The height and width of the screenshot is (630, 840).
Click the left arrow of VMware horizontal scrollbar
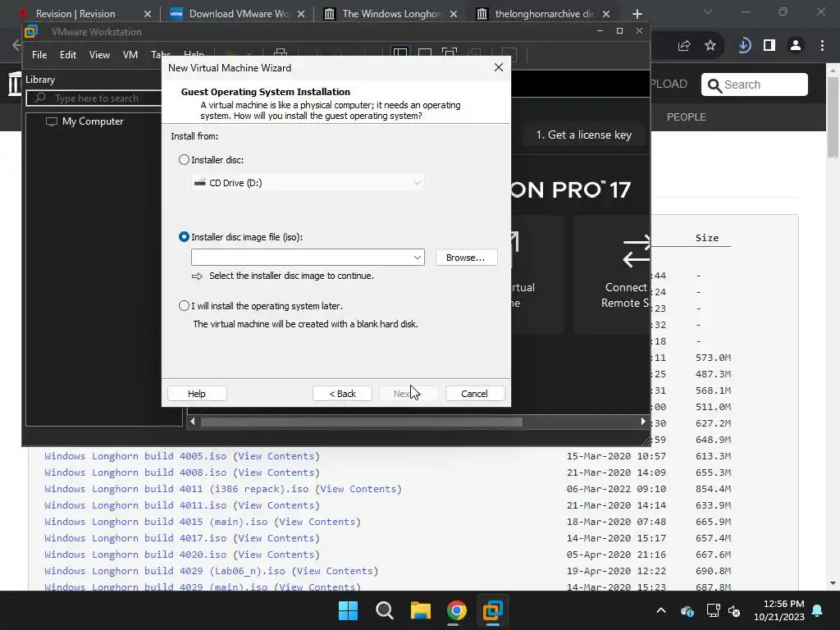coord(193,422)
